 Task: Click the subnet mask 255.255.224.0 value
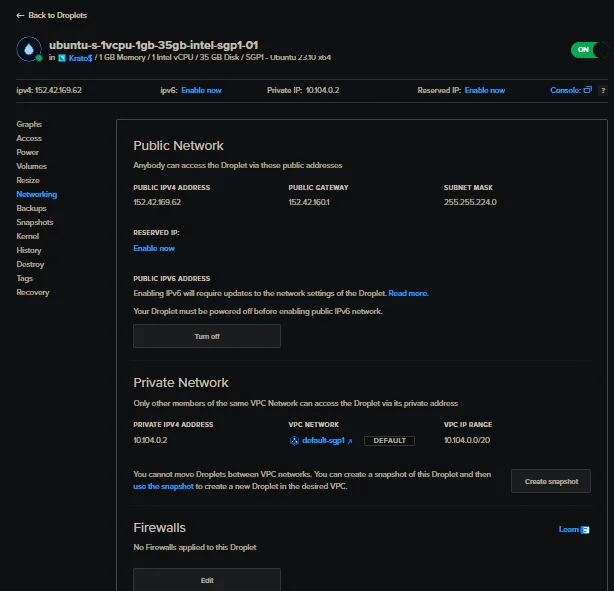pos(470,202)
